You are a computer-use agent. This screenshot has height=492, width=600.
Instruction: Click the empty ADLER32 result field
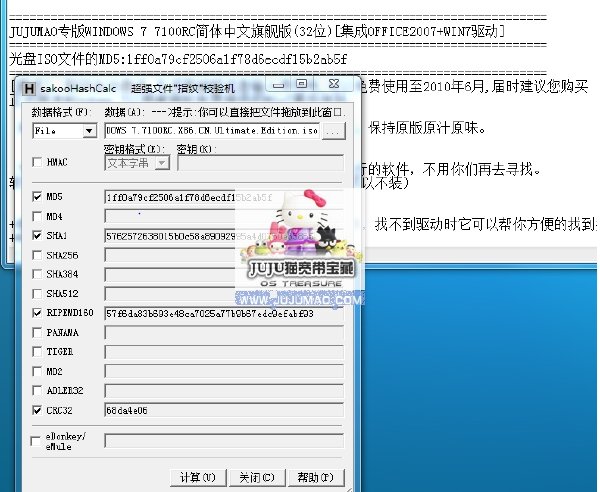coord(224,391)
